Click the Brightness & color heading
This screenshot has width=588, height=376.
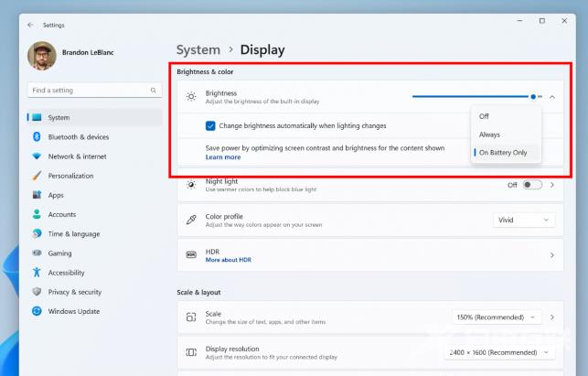click(x=205, y=71)
